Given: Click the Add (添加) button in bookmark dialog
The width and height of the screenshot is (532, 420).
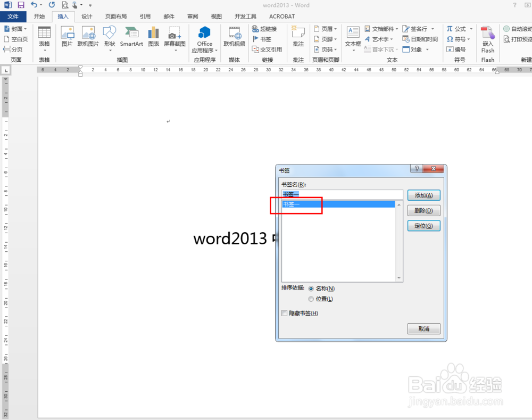Looking at the screenshot, I should (424, 195).
